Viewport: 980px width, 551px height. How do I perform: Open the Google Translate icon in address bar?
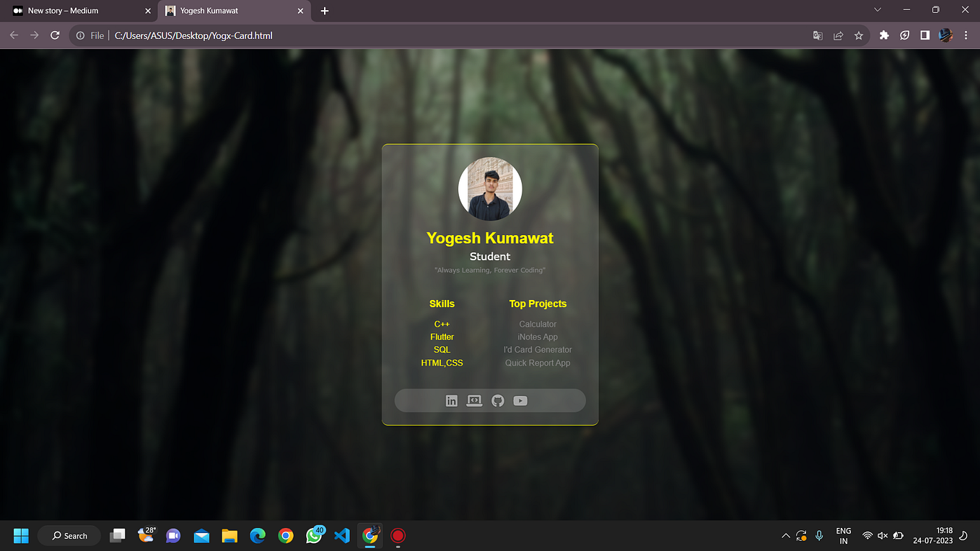coord(818,35)
